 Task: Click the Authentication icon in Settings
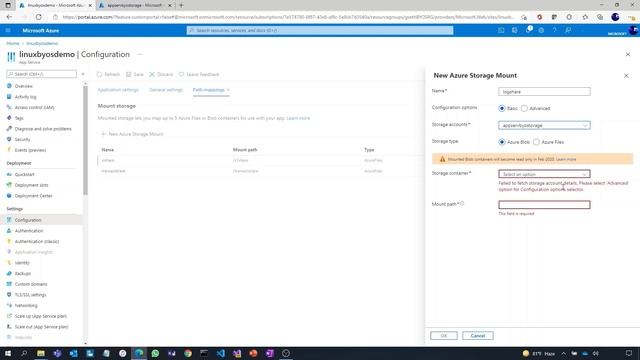(x=9, y=231)
